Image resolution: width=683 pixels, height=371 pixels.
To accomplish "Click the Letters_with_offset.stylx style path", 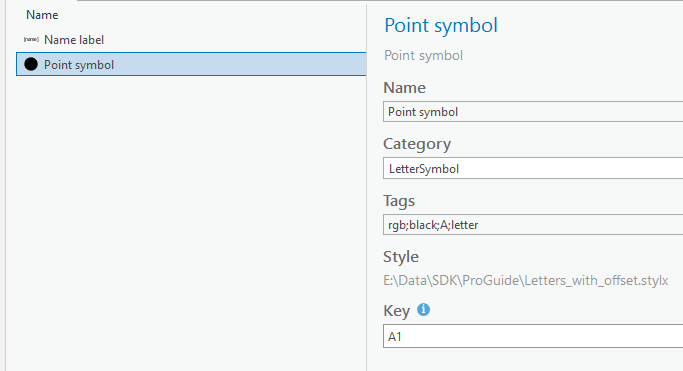I will tap(526, 280).
